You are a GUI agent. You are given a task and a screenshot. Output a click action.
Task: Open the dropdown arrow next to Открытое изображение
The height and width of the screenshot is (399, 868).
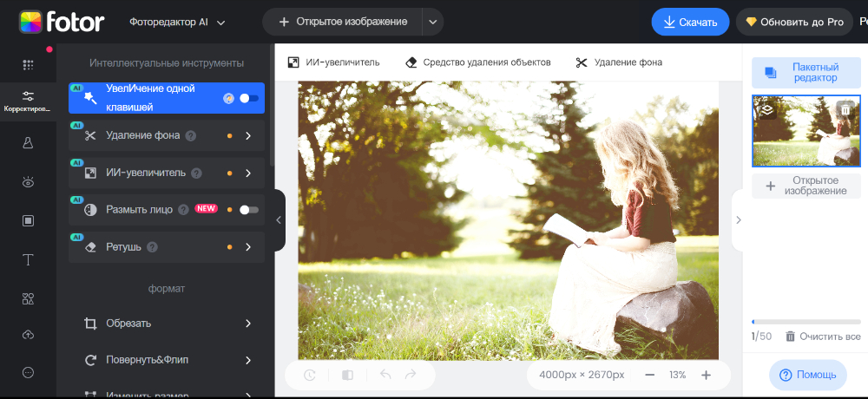432,22
